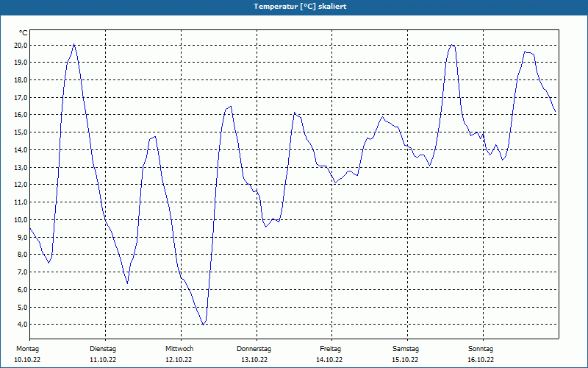The height and width of the screenshot is (368, 588).
Task: Click the Dienstag day label
Action: [x=103, y=349]
